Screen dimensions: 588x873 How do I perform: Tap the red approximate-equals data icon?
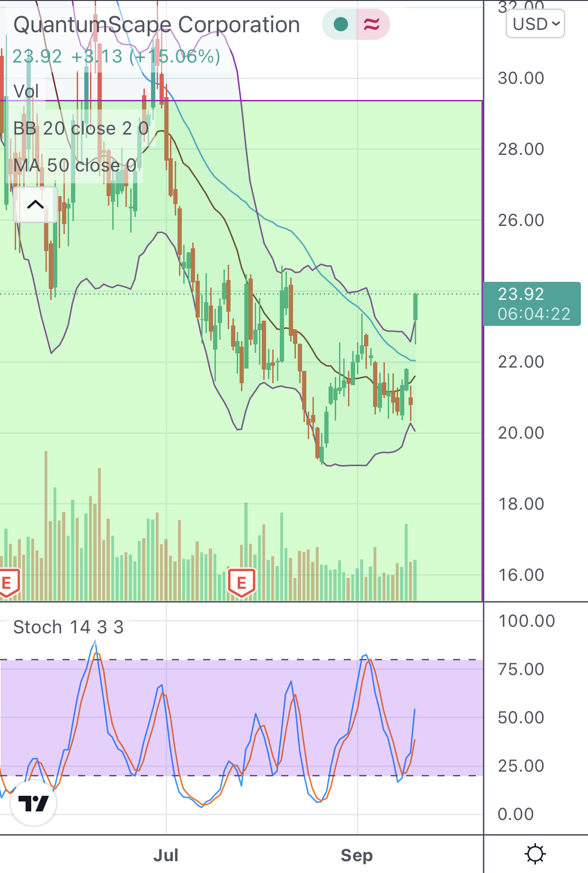point(372,24)
